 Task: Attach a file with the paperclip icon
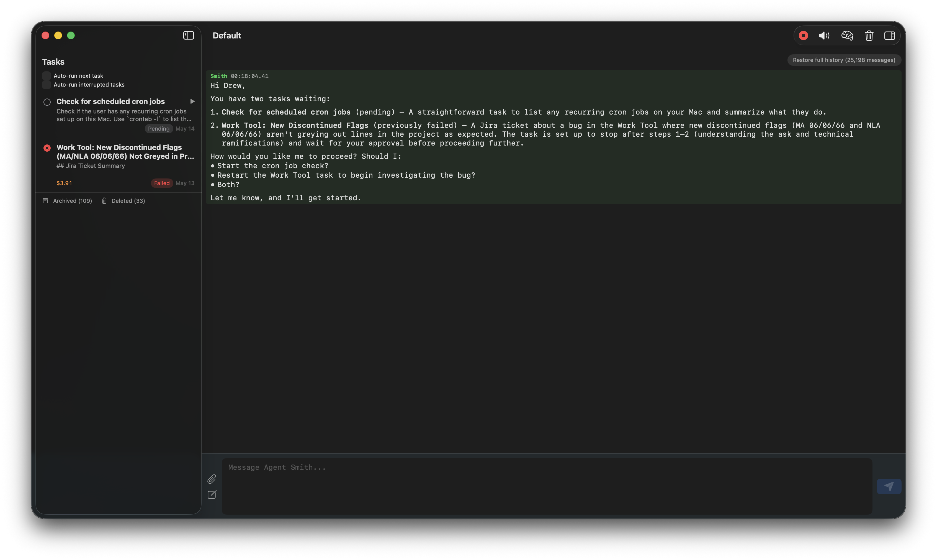pos(212,479)
